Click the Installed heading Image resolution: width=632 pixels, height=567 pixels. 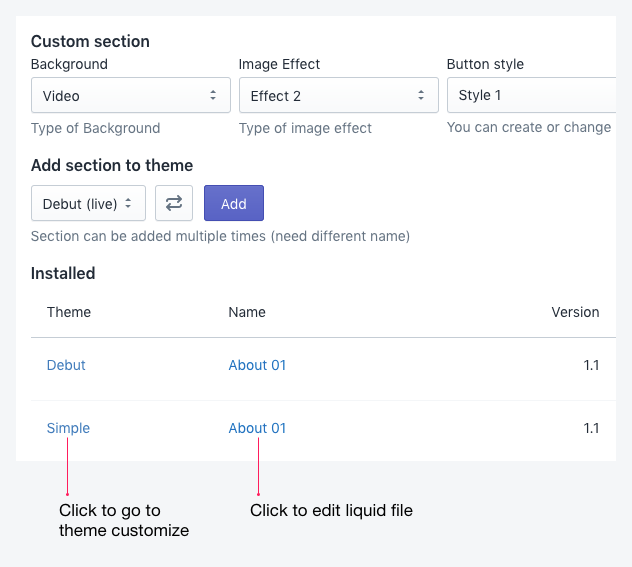click(x=63, y=273)
